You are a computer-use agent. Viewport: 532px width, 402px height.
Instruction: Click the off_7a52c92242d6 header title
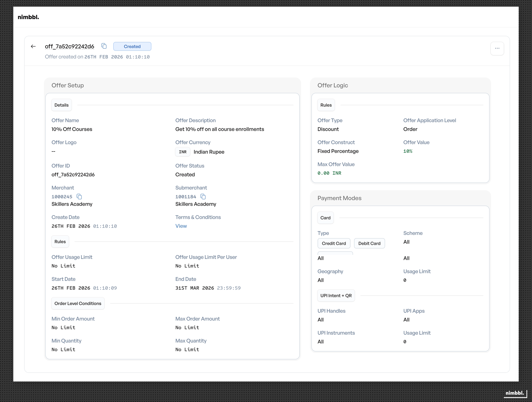click(x=70, y=47)
